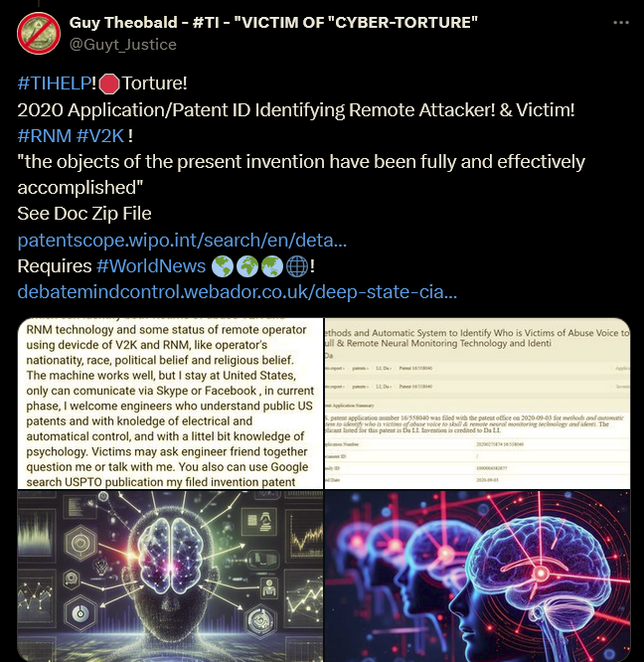Open the RNM technology text image
Image resolution: width=644 pixels, height=662 pixels.
pyautogui.click(x=170, y=404)
